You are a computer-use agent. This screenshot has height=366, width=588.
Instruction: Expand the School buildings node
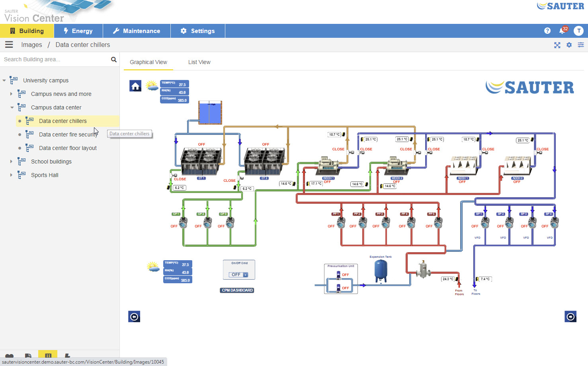click(11, 162)
